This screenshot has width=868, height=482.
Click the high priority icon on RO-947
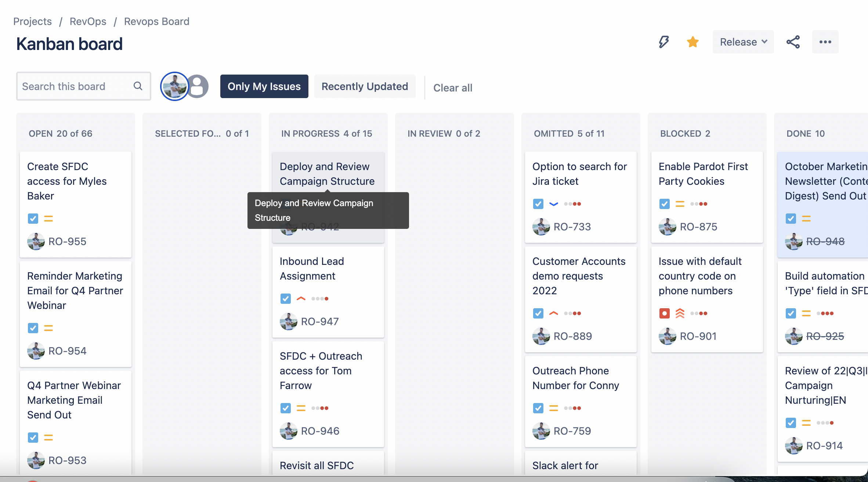point(300,298)
